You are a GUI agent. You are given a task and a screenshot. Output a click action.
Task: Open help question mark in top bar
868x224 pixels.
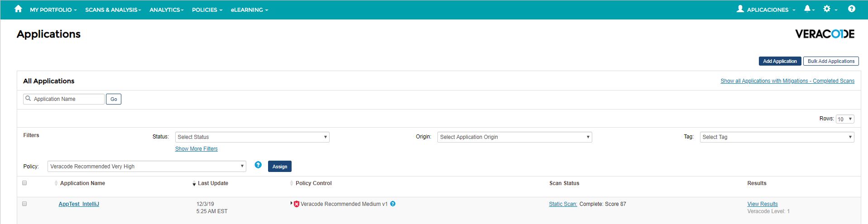click(852, 9)
